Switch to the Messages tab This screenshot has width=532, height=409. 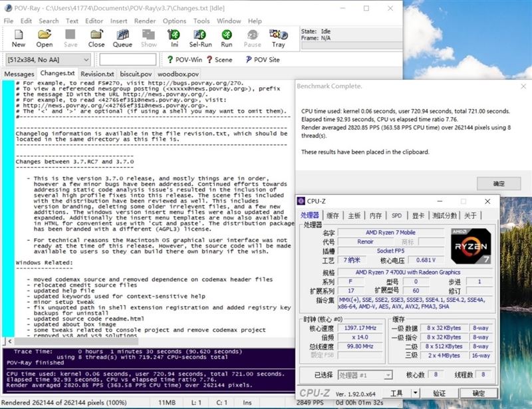point(19,74)
